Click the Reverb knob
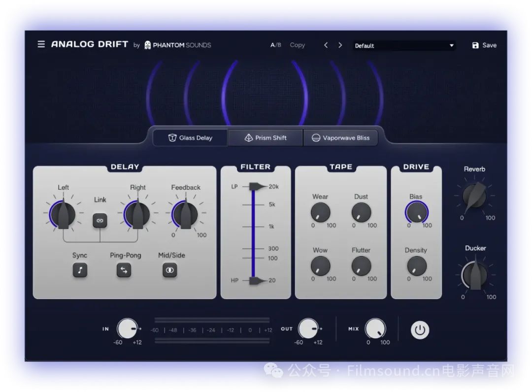This screenshot has height=392, width=532. pos(475,196)
